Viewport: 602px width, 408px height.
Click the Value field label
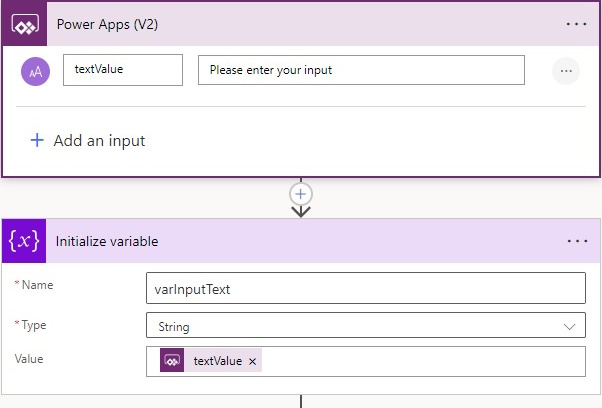[x=29, y=359]
